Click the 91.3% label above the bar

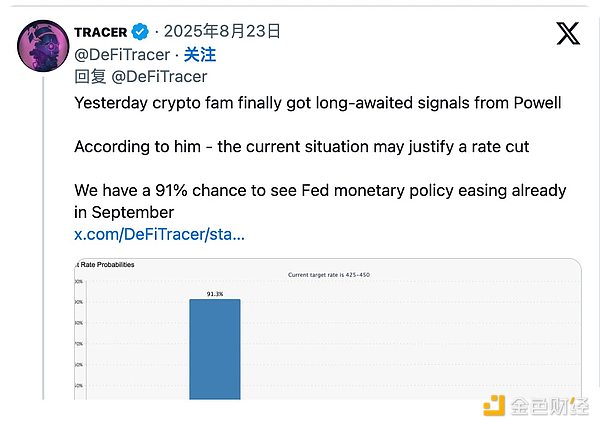[x=215, y=294]
